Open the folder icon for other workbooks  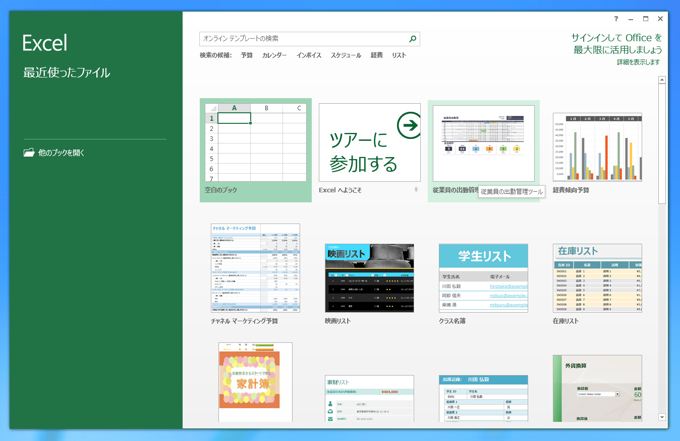(x=29, y=153)
